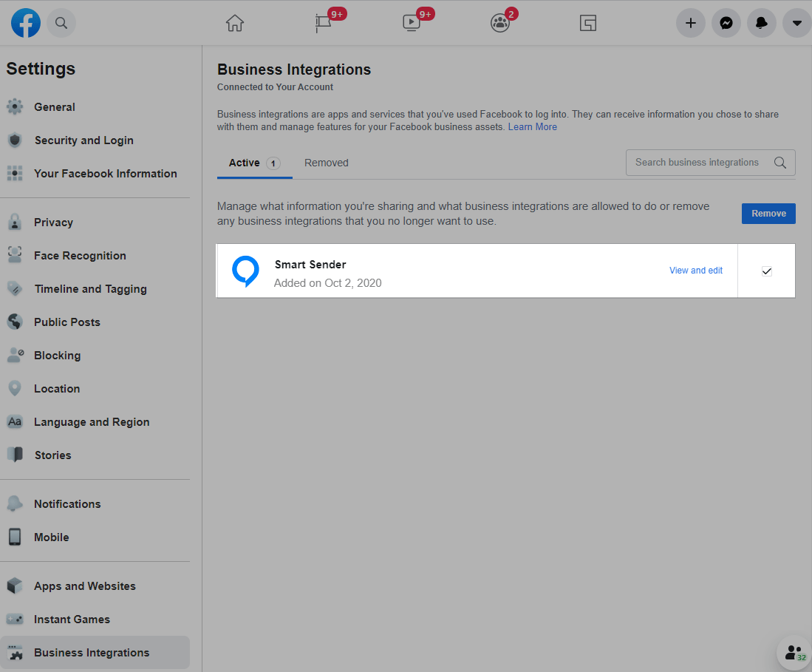Click the Location pin icon
Screen dimensions: 812x672
pyautogui.click(x=15, y=388)
